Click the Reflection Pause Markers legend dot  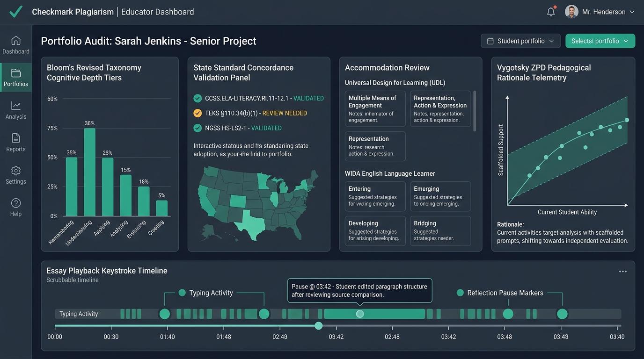(x=460, y=293)
